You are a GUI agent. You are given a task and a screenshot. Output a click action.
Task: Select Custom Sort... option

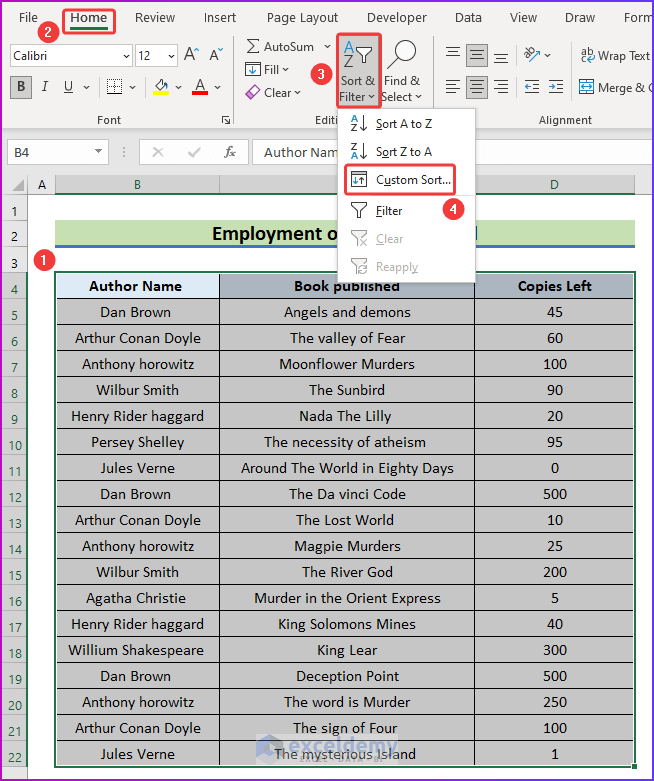tap(400, 180)
